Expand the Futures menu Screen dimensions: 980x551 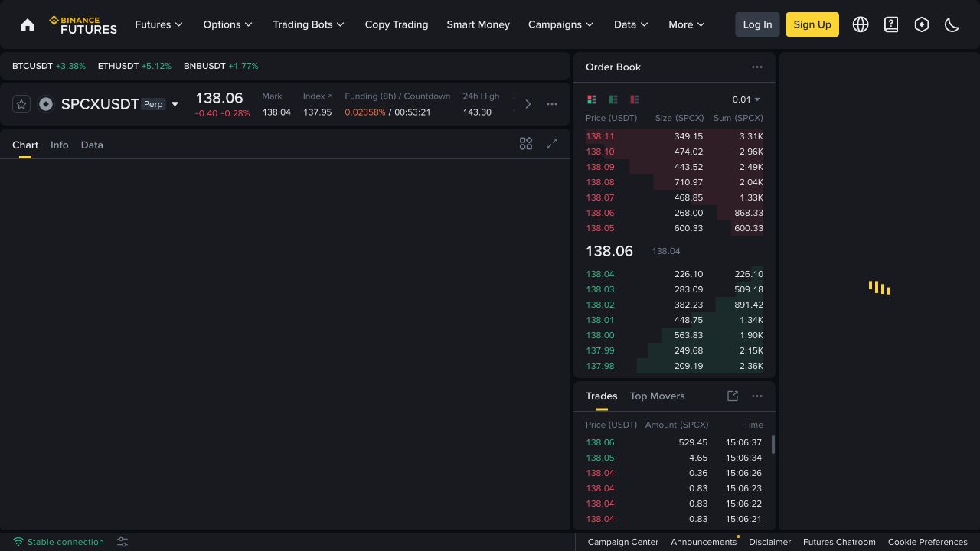pyautogui.click(x=159, y=24)
